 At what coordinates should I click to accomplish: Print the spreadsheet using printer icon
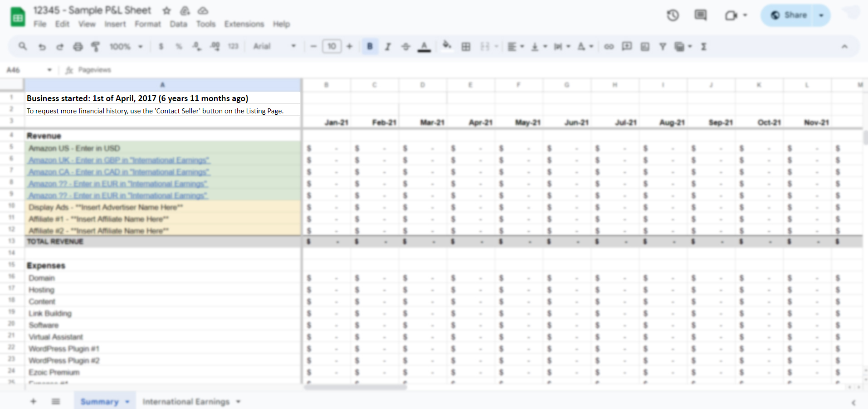(78, 46)
